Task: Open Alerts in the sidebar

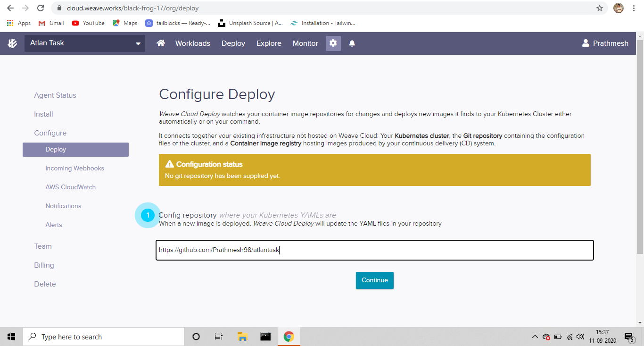Action: click(54, 225)
